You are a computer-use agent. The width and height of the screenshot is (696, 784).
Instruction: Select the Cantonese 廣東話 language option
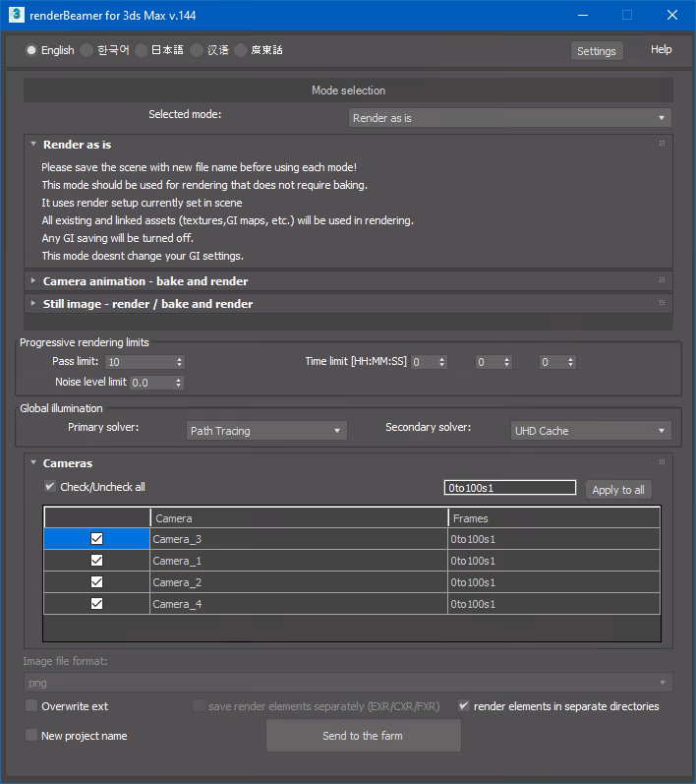pos(241,50)
